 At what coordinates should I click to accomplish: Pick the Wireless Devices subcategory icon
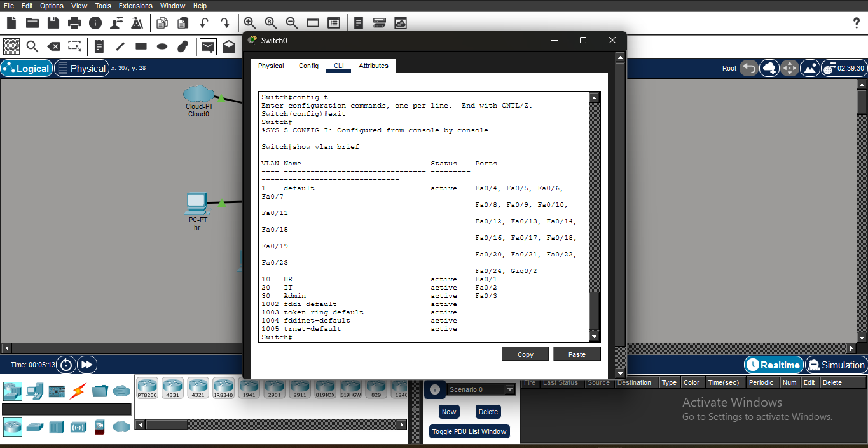[x=78, y=427]
